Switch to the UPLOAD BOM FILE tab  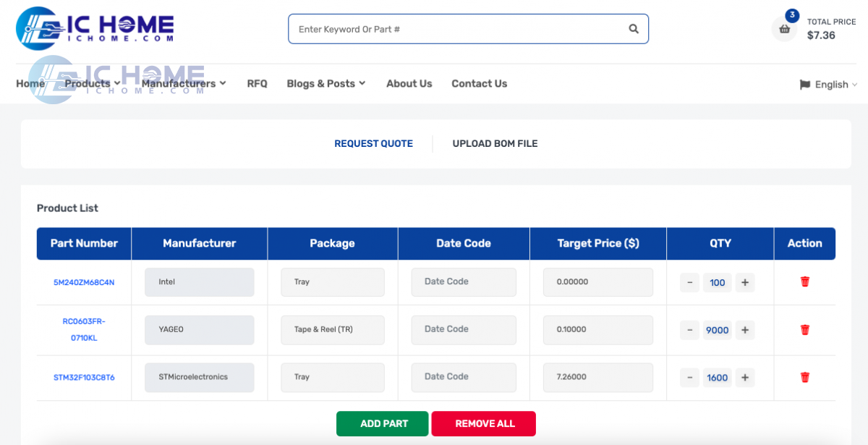495,143
